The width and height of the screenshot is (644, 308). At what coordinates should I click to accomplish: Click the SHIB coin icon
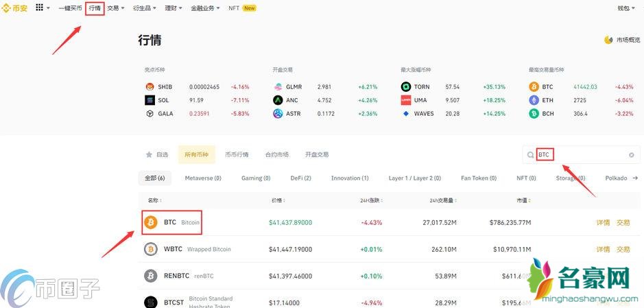pos(150,87)
